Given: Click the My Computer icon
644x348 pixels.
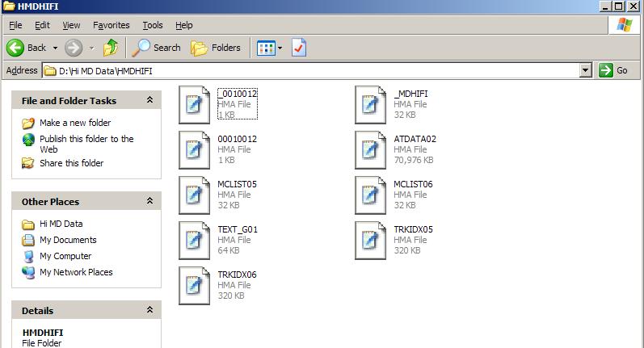Looking at the screenshot, I should [x=28, y=257].
